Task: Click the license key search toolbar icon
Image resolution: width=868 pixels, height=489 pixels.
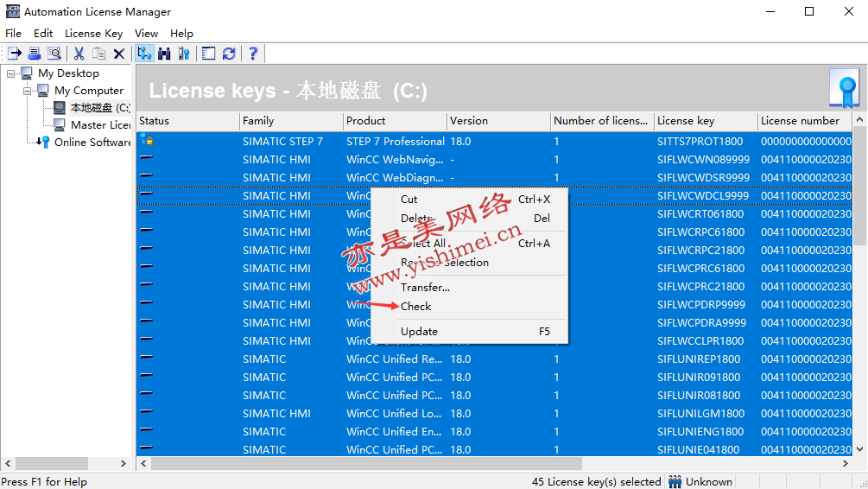Action: 184,54
